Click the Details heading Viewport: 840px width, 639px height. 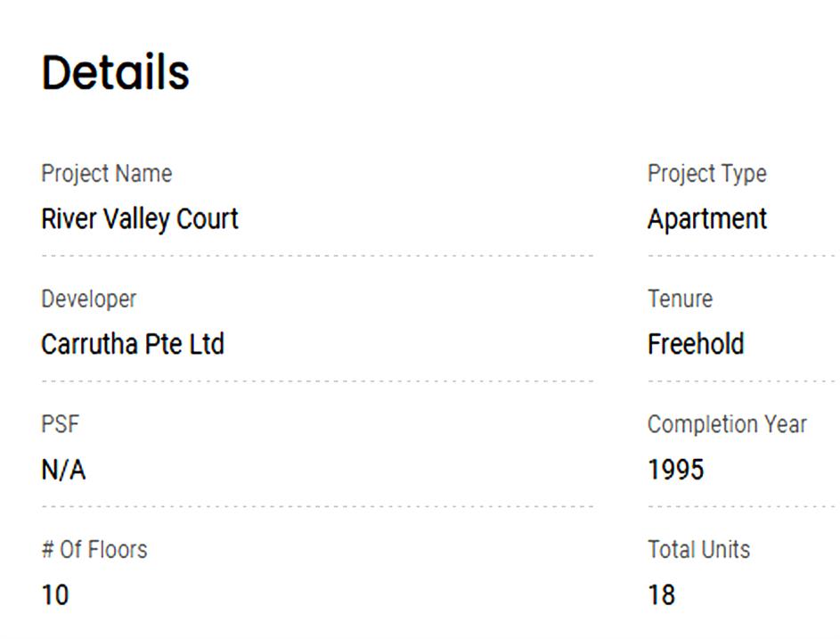click(116, 73)
